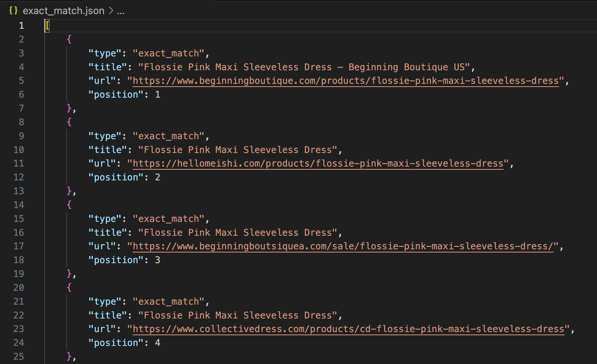The image size is (597, 364).
Task: Click the position value 3
Action: click(158, 260)
